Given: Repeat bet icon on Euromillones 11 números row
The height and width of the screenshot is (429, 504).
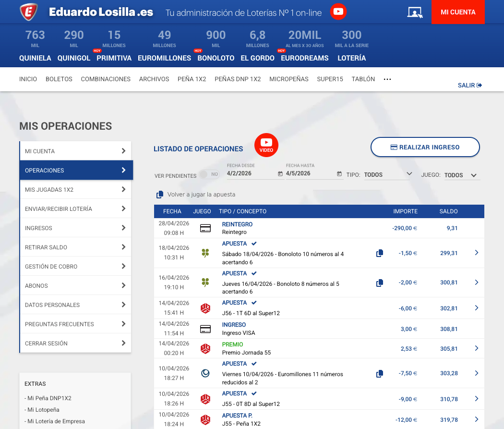Looking at the screenshot, I should point(380,373).
